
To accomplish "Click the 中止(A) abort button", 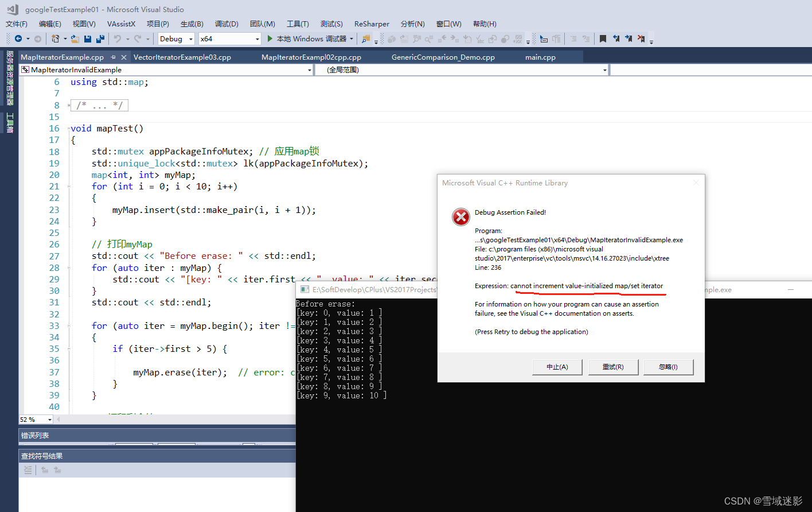I will pyautogui.click(x=557, y=367).
